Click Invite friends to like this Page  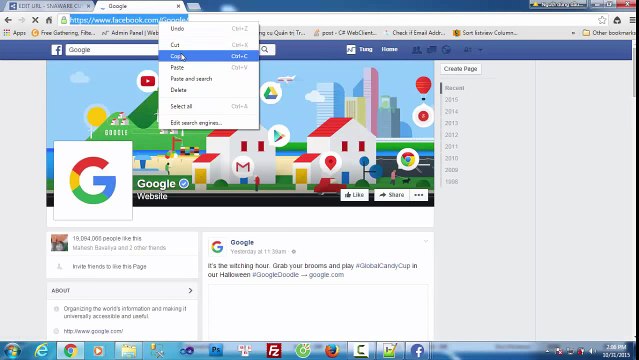tap(109, 267)
